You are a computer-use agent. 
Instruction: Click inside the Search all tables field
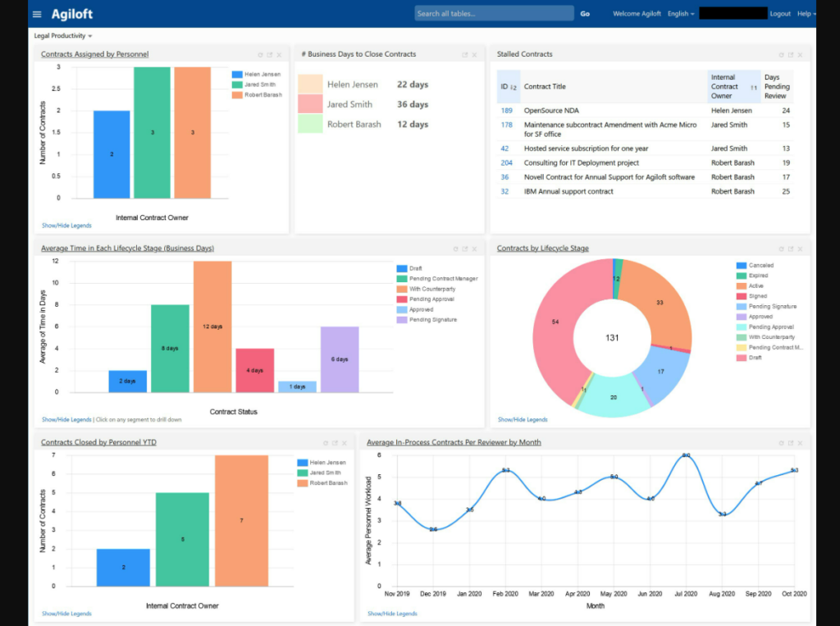coord(492,13)
